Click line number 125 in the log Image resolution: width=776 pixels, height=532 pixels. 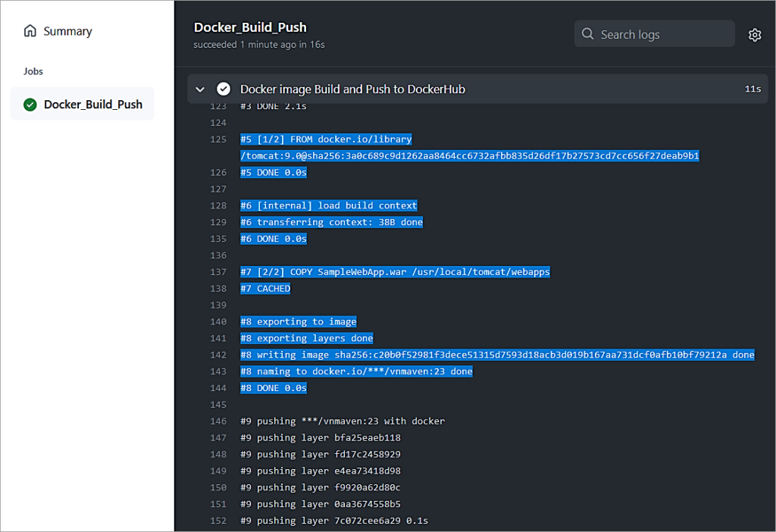coord(219,139)
